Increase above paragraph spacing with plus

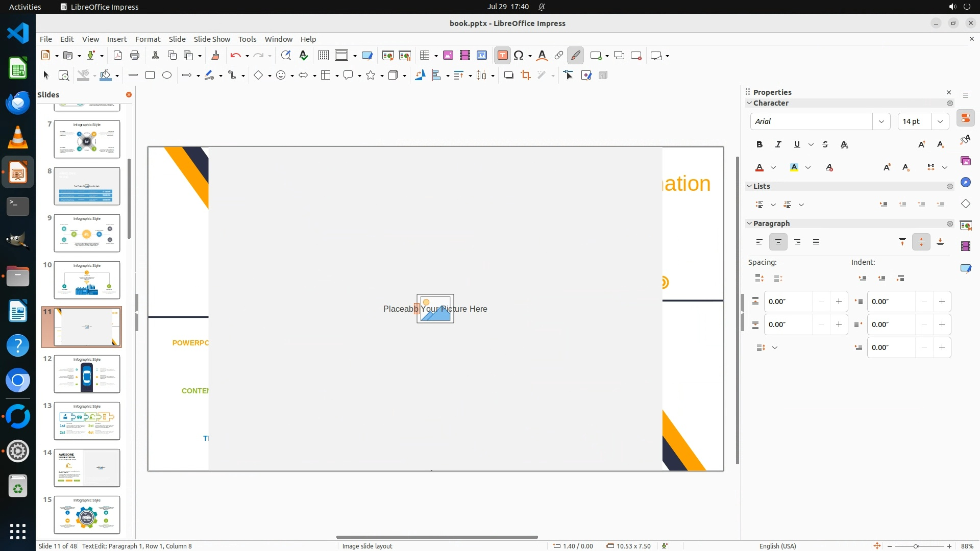[839, 302]
